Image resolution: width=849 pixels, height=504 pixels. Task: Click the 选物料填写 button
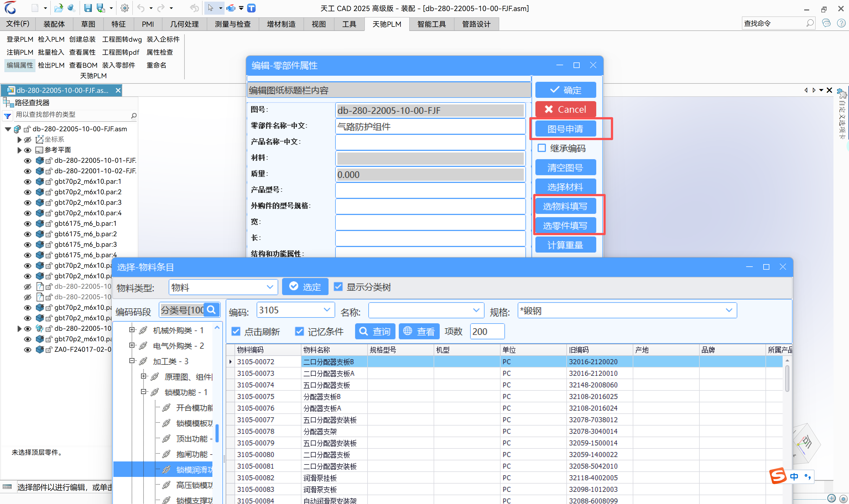[566, 206]
